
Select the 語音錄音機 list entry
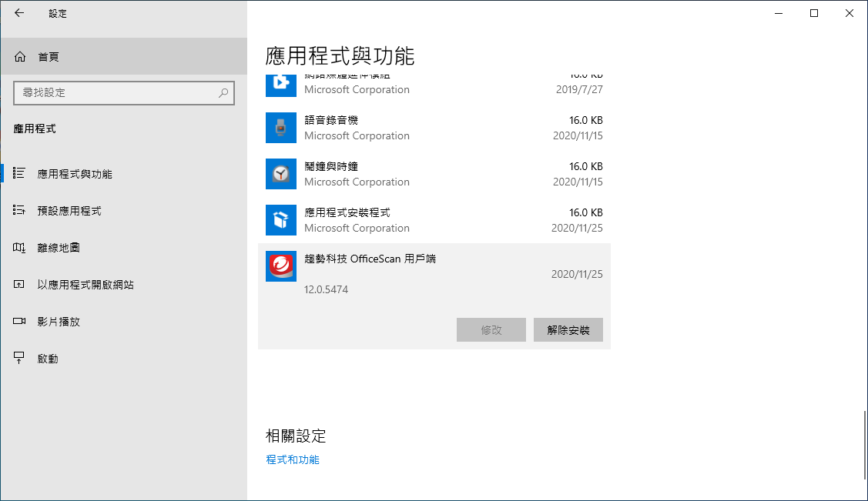point(434,128)
